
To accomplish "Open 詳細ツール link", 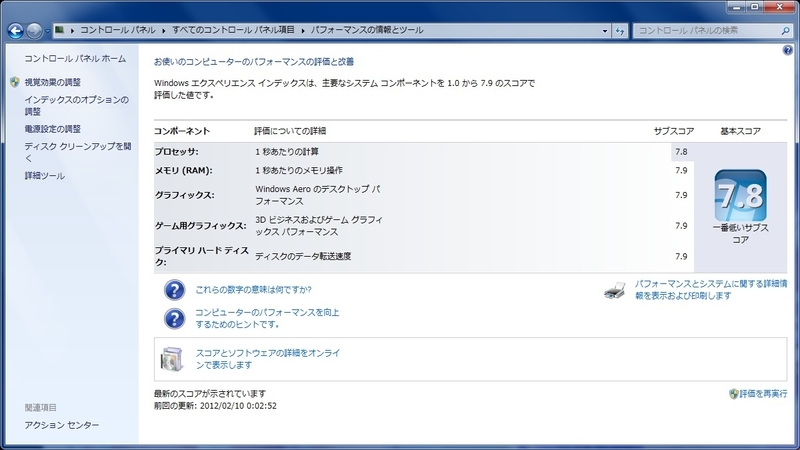I will (x=45, y=176).
